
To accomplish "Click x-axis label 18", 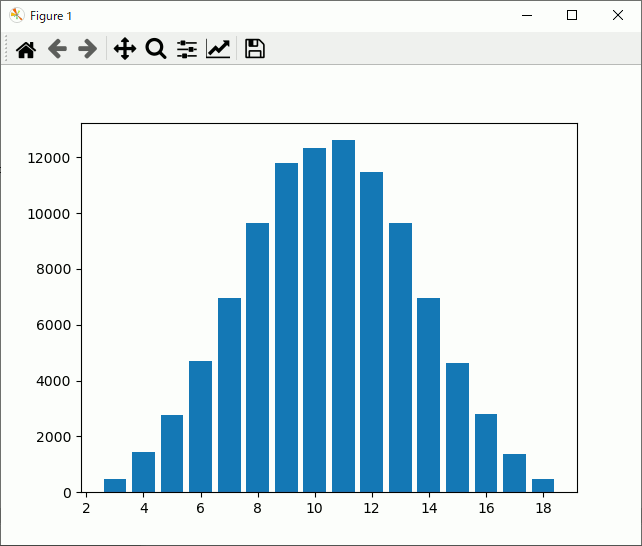I will pyautogui.click(x=543, y=508).
